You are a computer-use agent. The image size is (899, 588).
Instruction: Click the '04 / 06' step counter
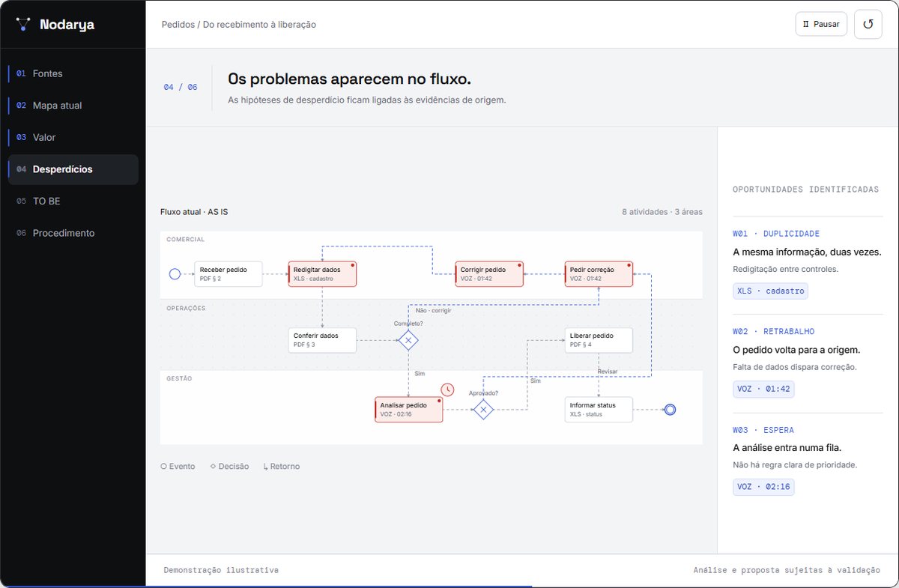point(181,88)
